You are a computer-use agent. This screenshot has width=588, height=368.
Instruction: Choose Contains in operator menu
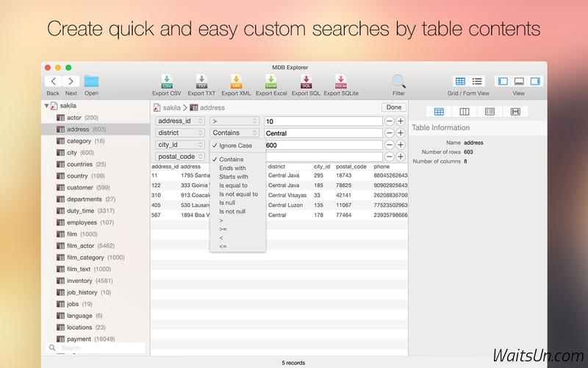(237, 159)
